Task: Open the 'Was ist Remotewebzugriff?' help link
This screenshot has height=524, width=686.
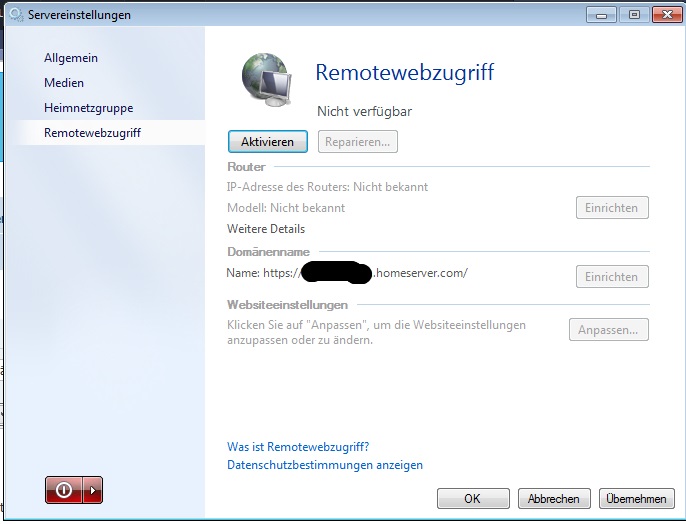Action: click(298, 447)
